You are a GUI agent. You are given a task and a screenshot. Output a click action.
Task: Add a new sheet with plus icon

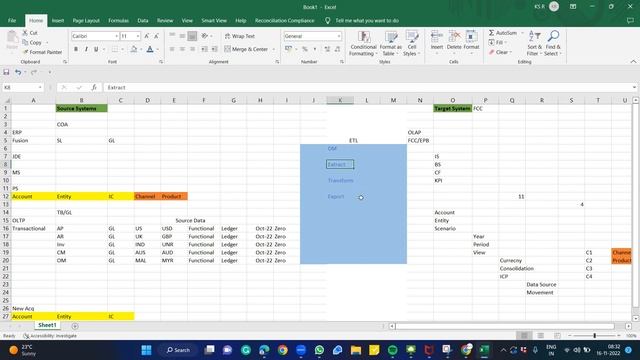point(75,326)
